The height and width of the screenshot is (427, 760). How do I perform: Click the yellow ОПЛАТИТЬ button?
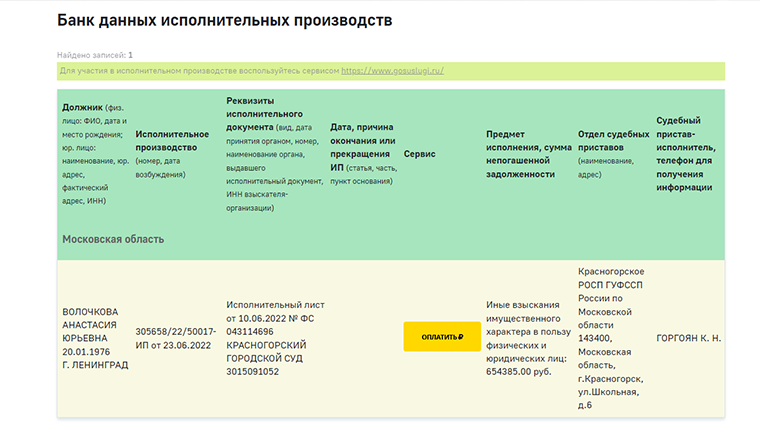tap(442, 336)
